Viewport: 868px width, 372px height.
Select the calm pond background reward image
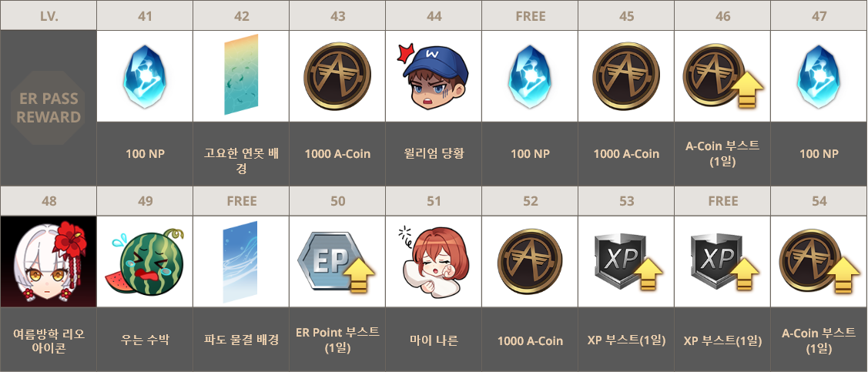point(241,74)
